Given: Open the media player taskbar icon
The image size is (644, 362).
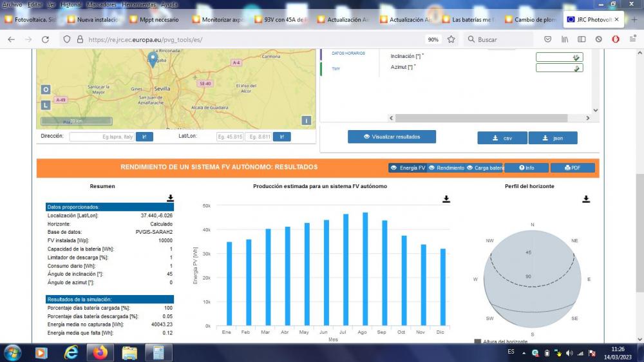Looking at the screenshot, I should coord(41,353).
